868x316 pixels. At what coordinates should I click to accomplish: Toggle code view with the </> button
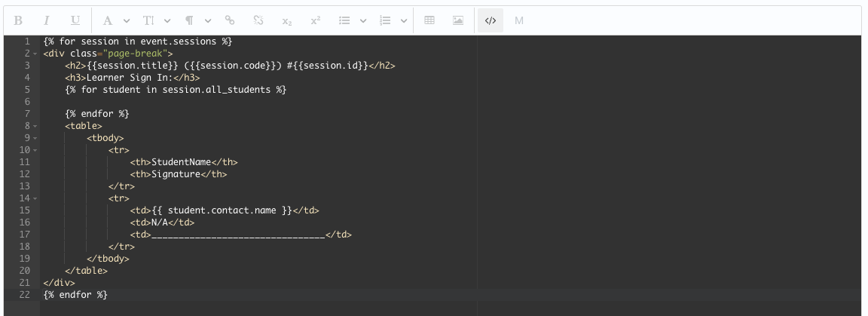click(491, 20)
